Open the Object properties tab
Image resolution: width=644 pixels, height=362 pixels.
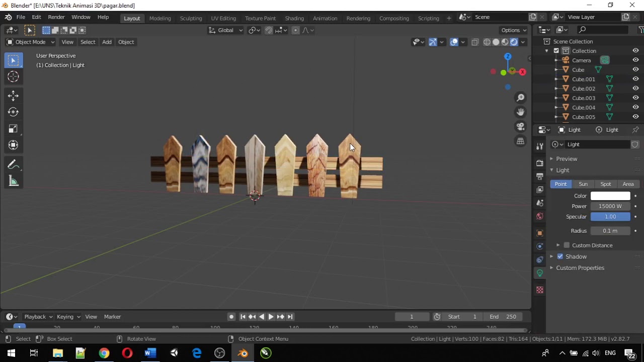tap(540, 233)
